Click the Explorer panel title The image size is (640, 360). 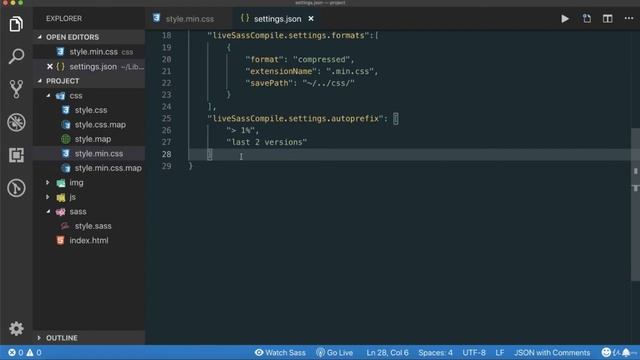point(64,18)
